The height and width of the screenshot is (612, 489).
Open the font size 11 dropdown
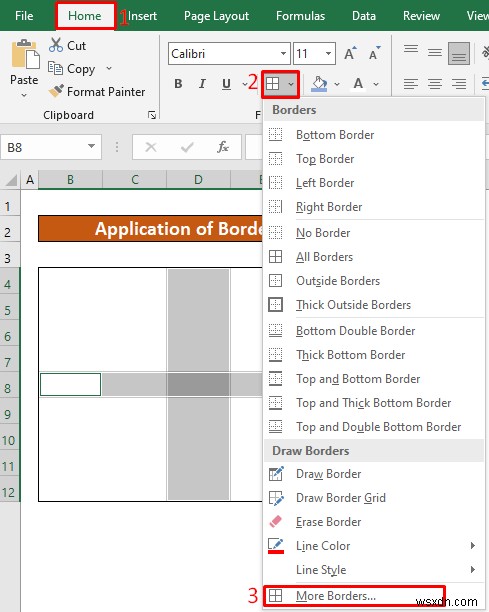click(x=329, y=53)
